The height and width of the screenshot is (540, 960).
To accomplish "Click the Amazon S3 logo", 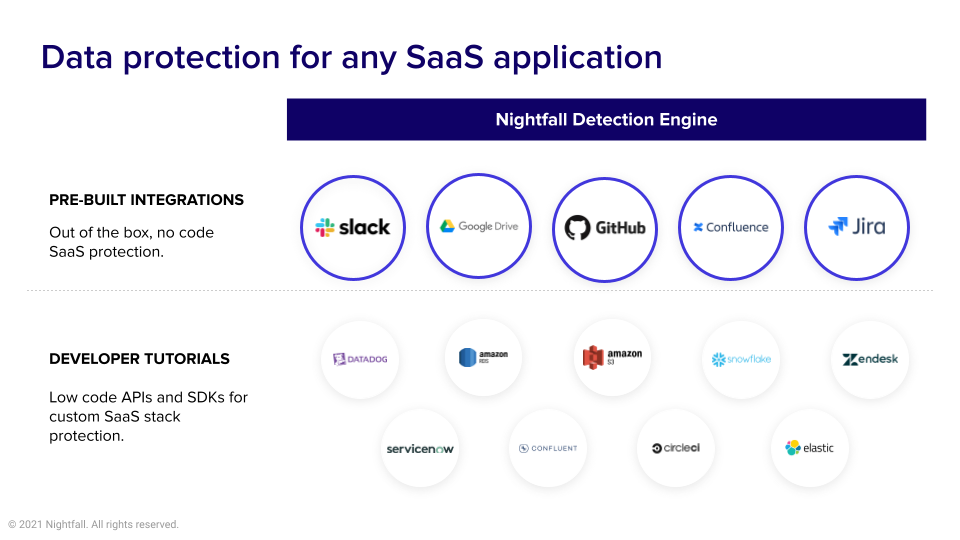I will tap(612, 357).
